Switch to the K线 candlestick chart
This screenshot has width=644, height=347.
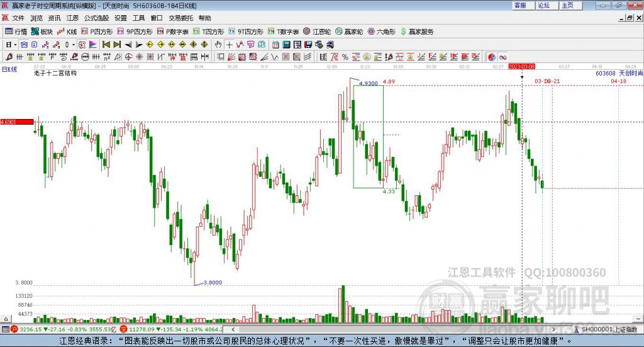67,31
